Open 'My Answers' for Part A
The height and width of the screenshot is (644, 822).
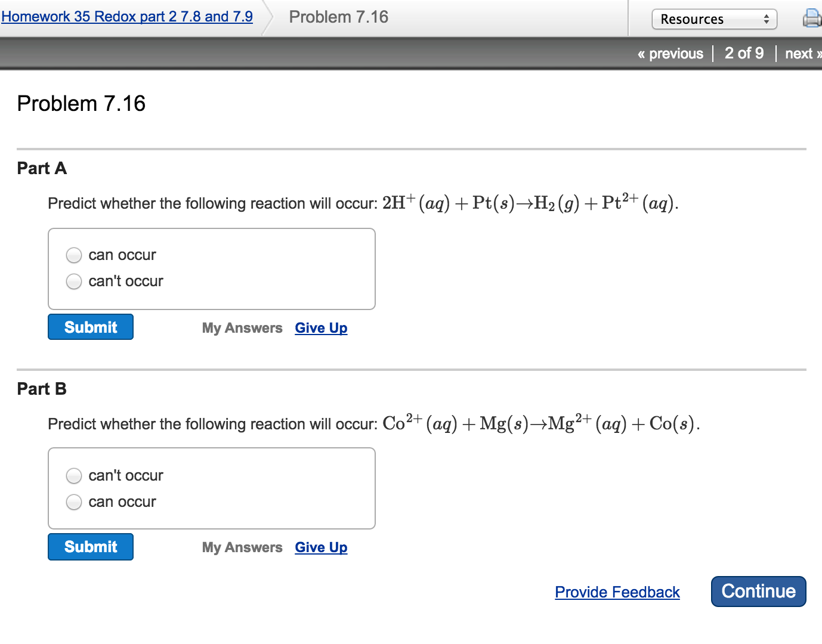[x=242, y=328]
